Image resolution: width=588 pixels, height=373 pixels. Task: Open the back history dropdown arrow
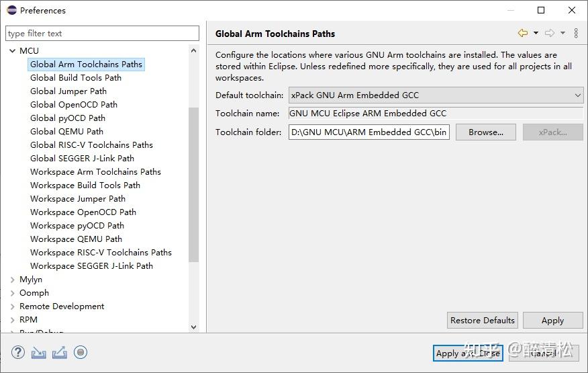(536, 34)
